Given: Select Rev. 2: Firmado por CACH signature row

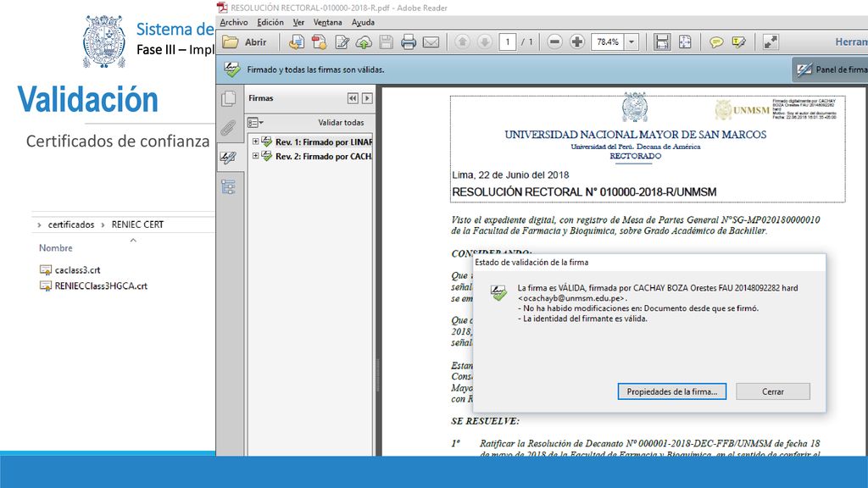Looking at the screenshot, I should point(323,156).
